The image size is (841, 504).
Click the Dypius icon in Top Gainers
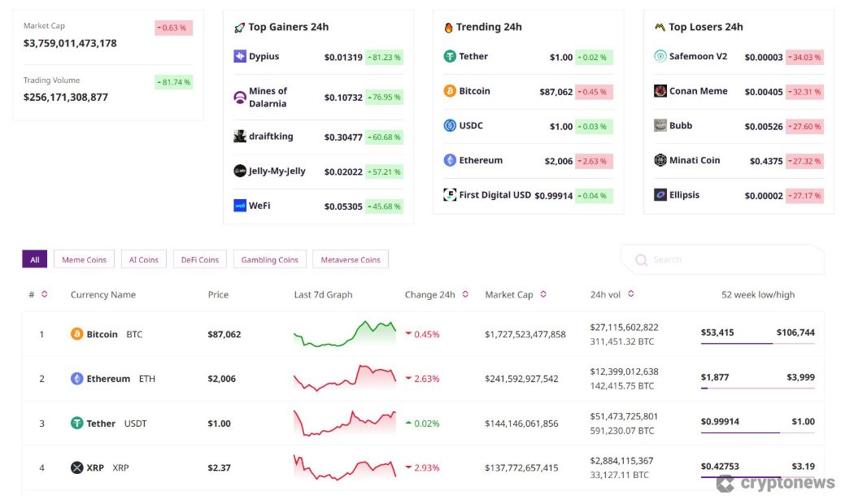[x=240, y=56]
